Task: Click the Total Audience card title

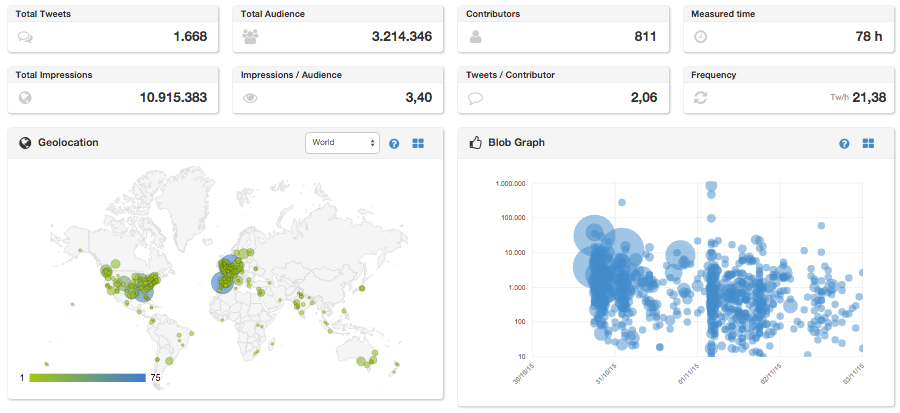Action: pos(273,14)
